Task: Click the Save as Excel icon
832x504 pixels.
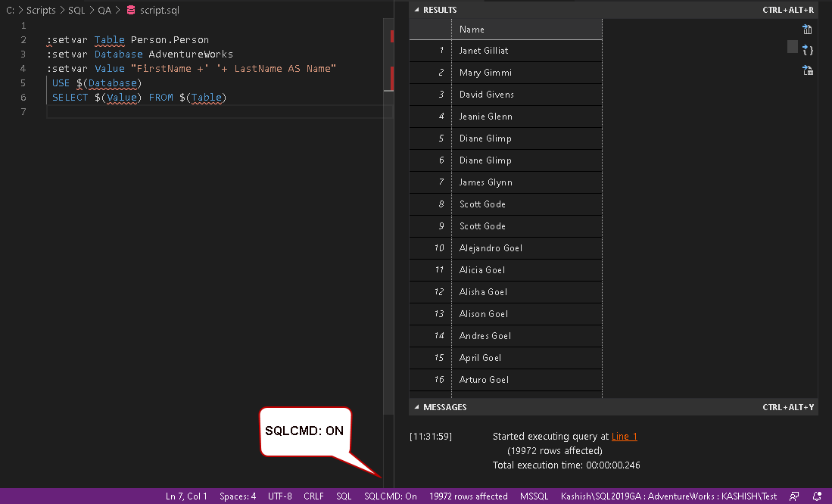Action: [808, 70]
